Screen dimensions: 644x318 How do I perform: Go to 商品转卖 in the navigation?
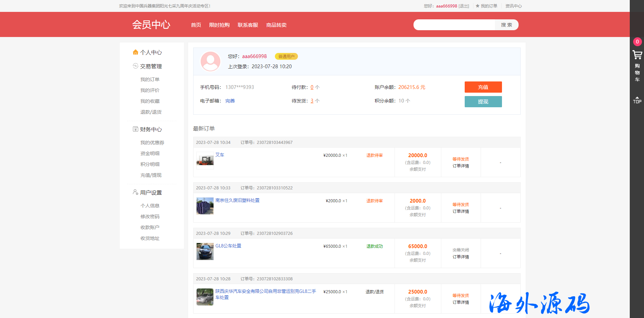(x=276, y=25)
